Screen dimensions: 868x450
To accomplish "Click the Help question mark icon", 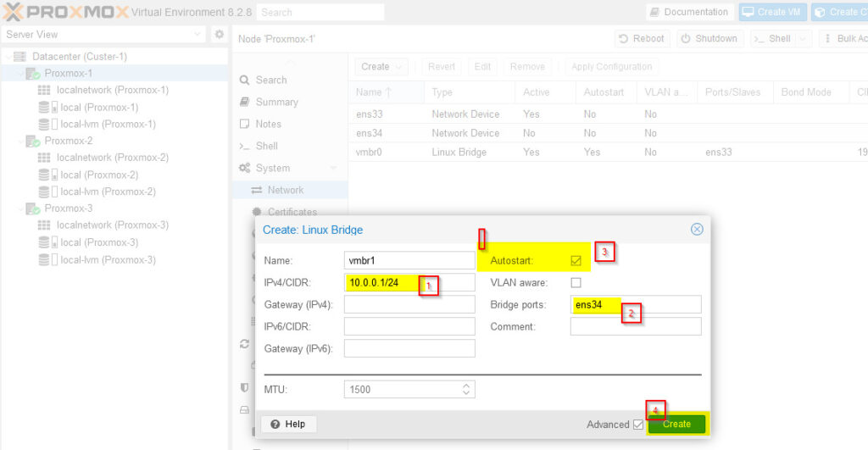I will [275, 424].
